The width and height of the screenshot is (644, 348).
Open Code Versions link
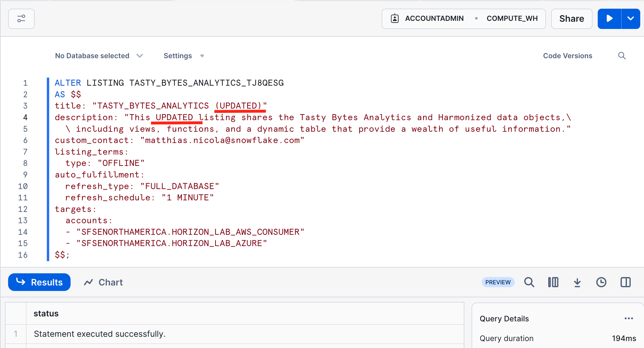(x=567, y=56)
